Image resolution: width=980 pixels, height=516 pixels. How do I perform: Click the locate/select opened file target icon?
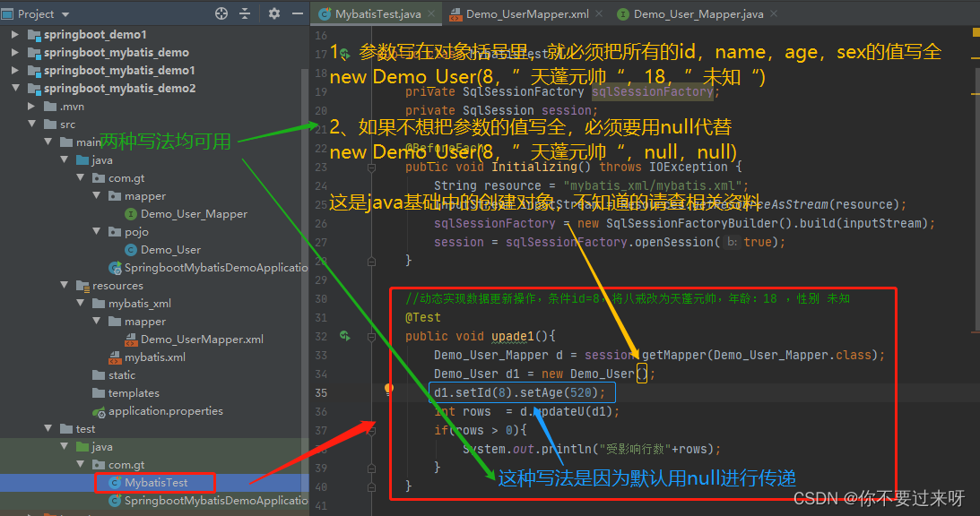click(221, 13)
